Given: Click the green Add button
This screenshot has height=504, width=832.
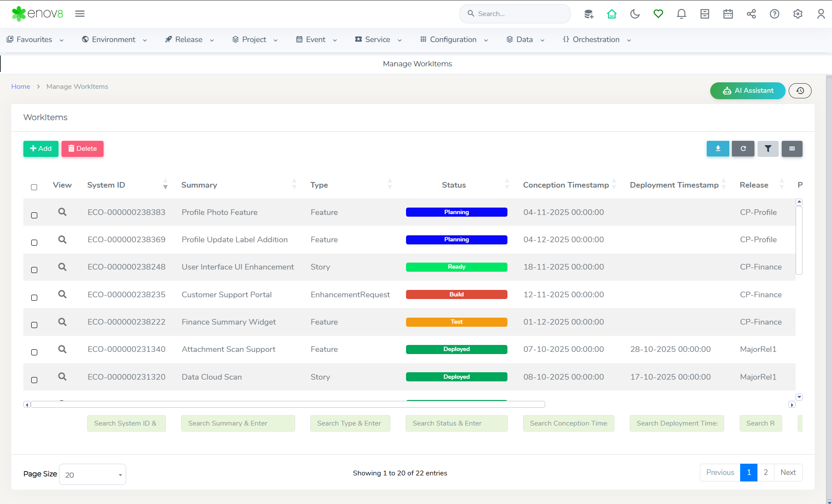Looking at the screenshot, I should point(41,149).
